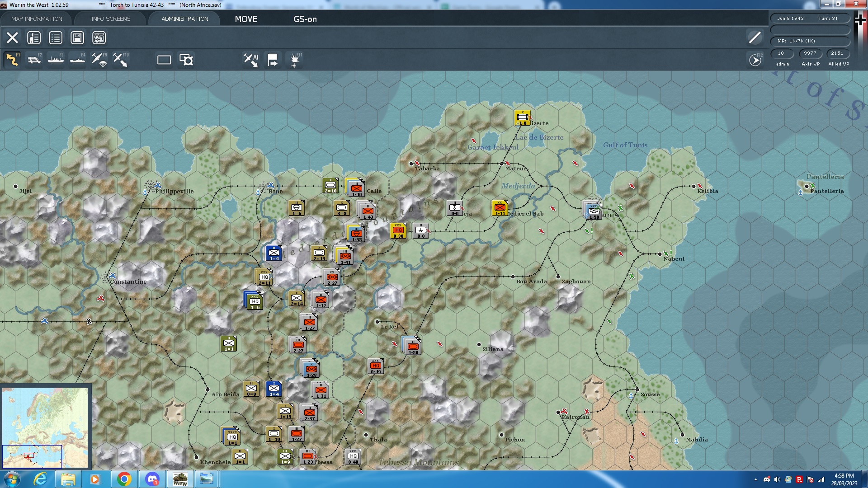Open the save game disk icon
The width and height of the screenshot is (868, 488).
(x=77, y=38)
